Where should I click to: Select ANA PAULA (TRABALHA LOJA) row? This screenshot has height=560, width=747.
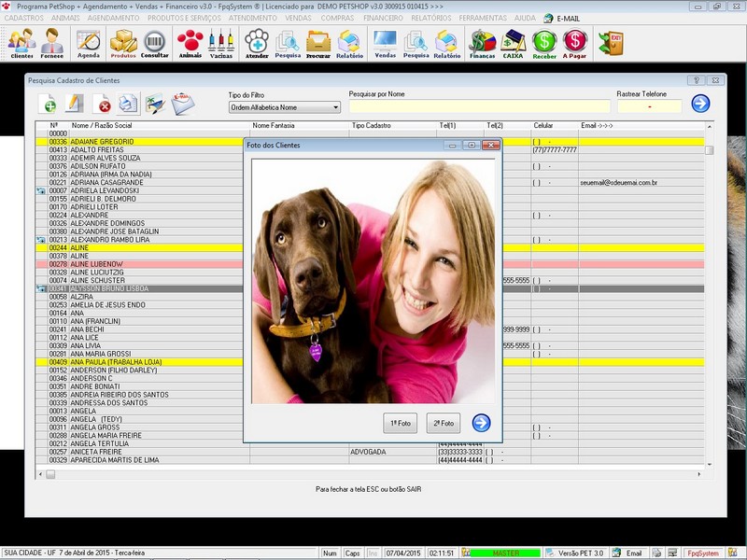click(x=370, y=362)
